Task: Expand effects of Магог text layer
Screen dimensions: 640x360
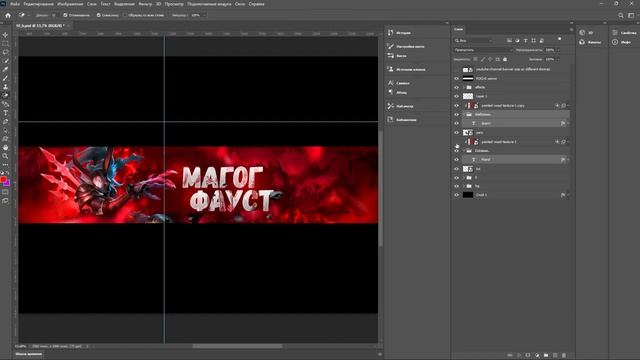Action: (x=568, y=160)
